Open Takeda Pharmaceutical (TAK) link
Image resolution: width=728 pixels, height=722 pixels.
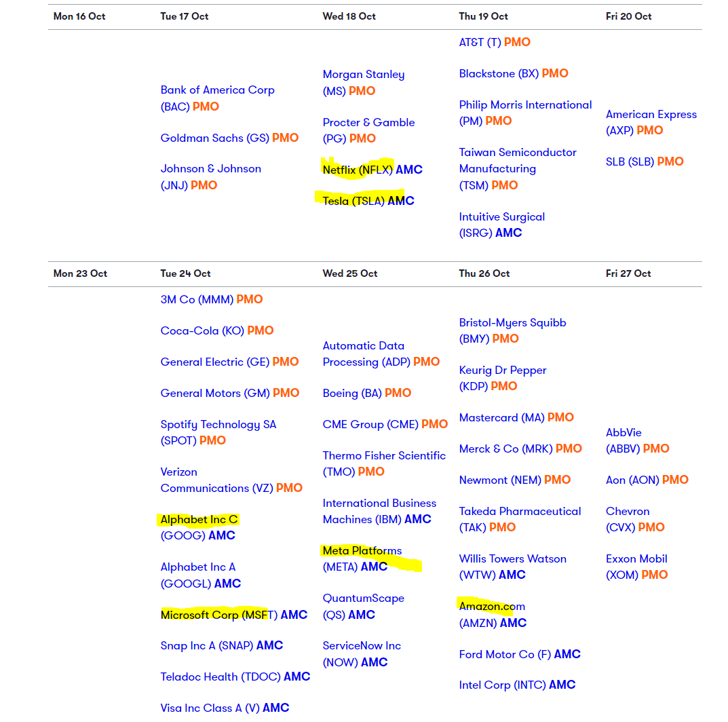click(x=520, y=519)
